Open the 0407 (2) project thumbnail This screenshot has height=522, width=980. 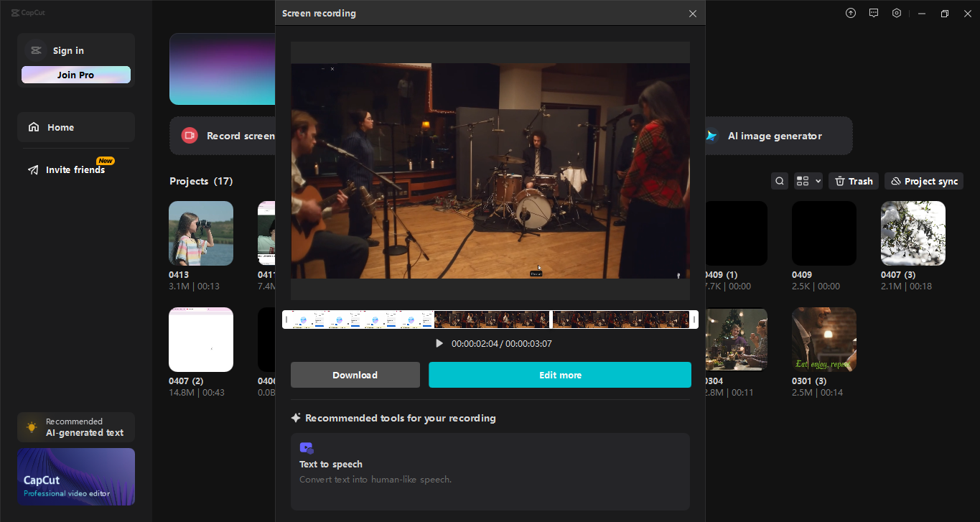click(201, 340)
